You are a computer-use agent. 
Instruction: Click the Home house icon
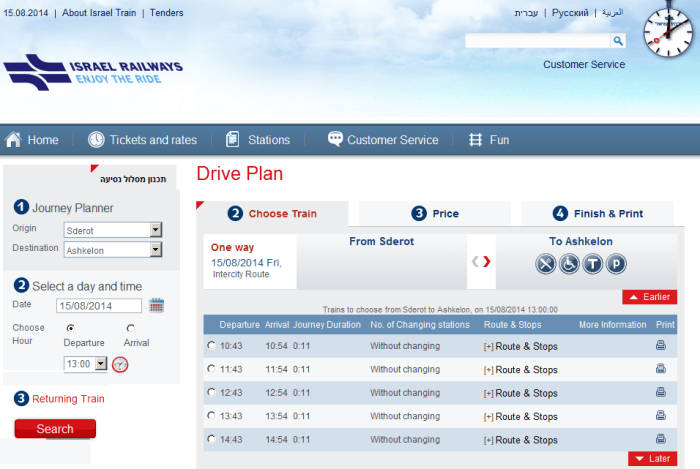pyautogui.click(x=13, y=140)
